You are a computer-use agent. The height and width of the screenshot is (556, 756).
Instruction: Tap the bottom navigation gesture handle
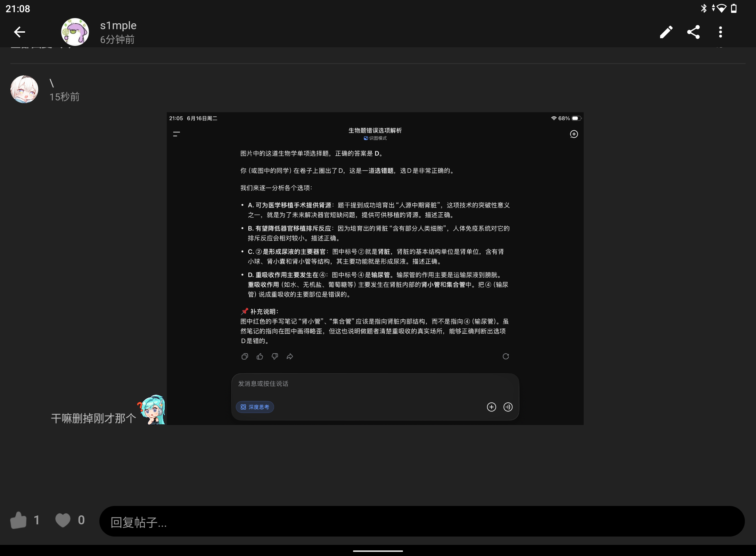pos(378,551)
